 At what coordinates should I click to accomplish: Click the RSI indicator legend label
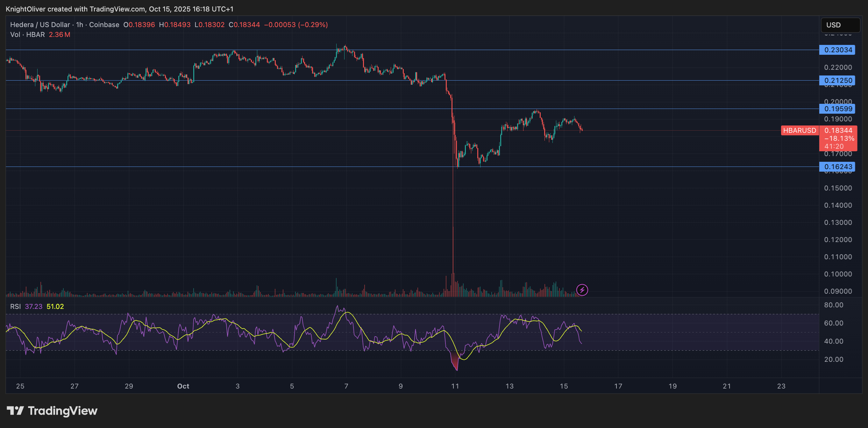click(15, 306)
